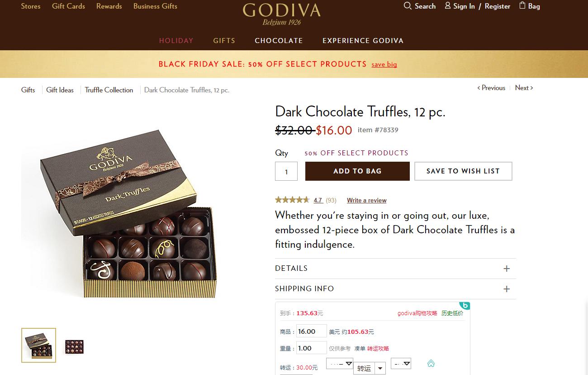Image resolution: width=588 pixels, height=375 pixels.
Task: Click the ADD TO BAG button
Action: point(357,171)
